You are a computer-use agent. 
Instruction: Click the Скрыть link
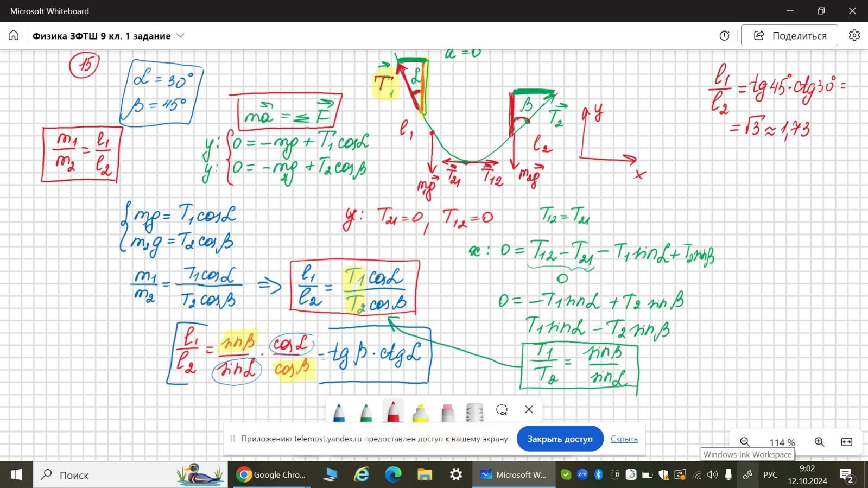[x=624, y=439]
